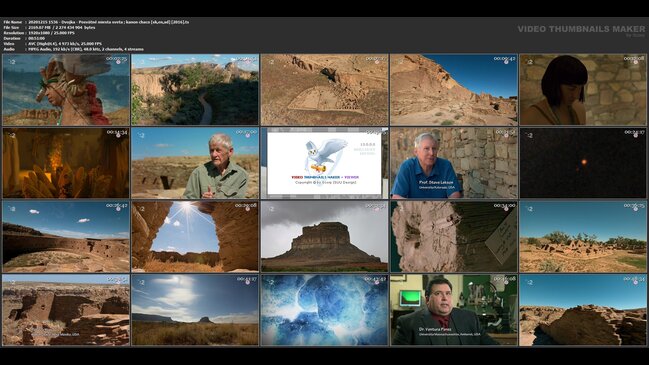649x365 pixels.
Task: Open the pottery fragment with label thumbnail
Action: point(454,237)
